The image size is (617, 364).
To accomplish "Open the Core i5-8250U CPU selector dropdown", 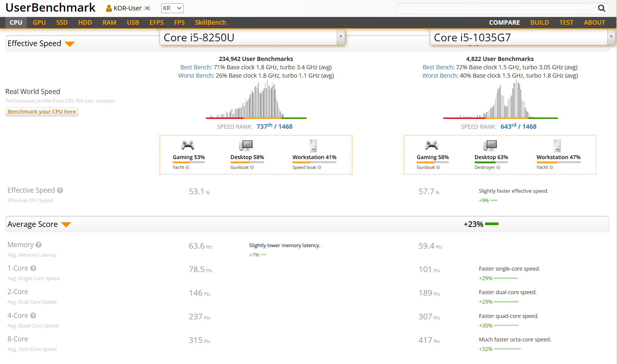I will pos(341,37).
